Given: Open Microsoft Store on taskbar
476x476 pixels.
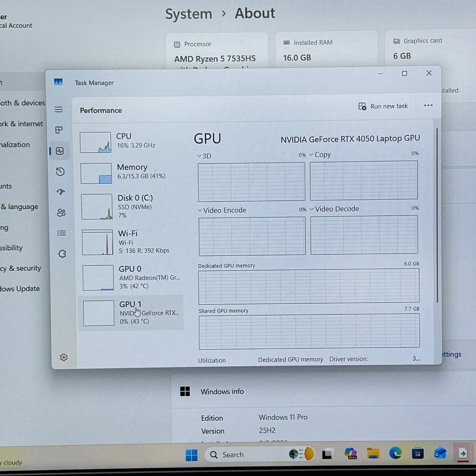Looking at the screenshot, I should point(418,453).
